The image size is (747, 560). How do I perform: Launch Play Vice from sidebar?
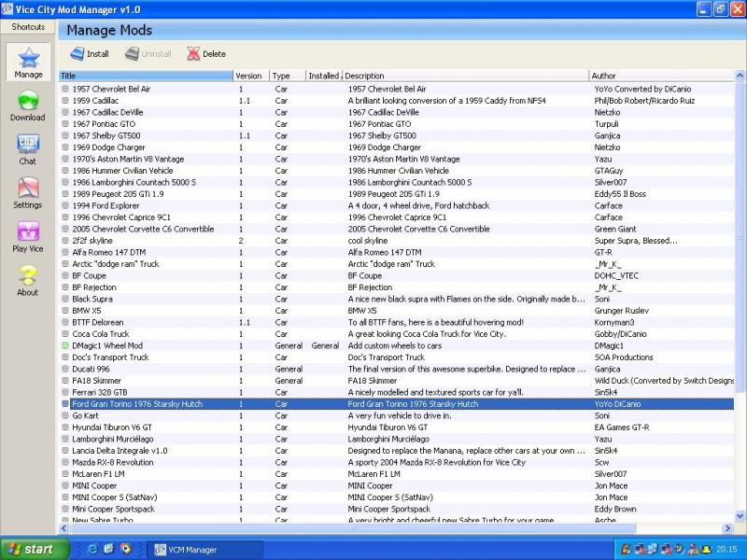point(28,237)
